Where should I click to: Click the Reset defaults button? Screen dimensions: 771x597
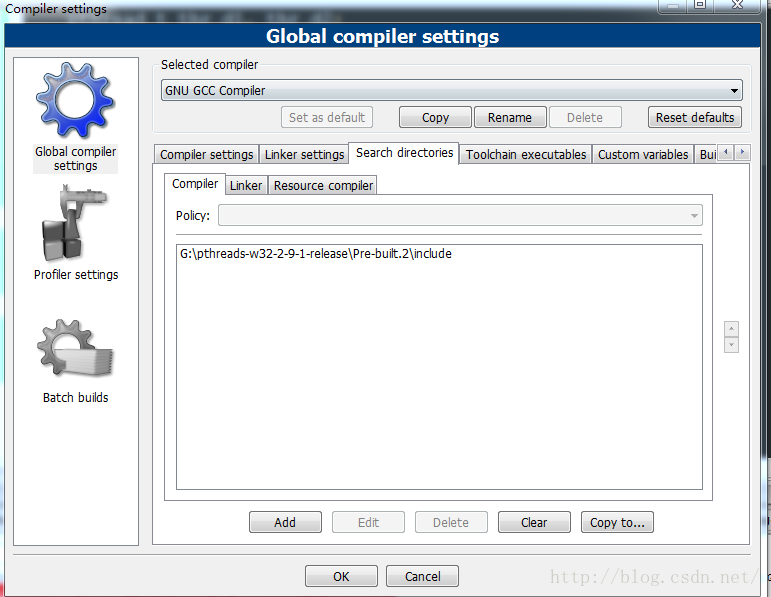pyautogui.click(x=695, y=118)
